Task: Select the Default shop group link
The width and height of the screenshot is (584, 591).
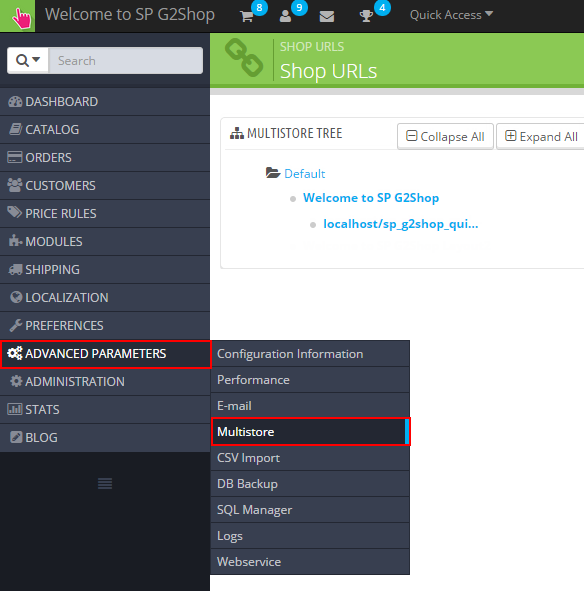Action: (x=304, y=173)
